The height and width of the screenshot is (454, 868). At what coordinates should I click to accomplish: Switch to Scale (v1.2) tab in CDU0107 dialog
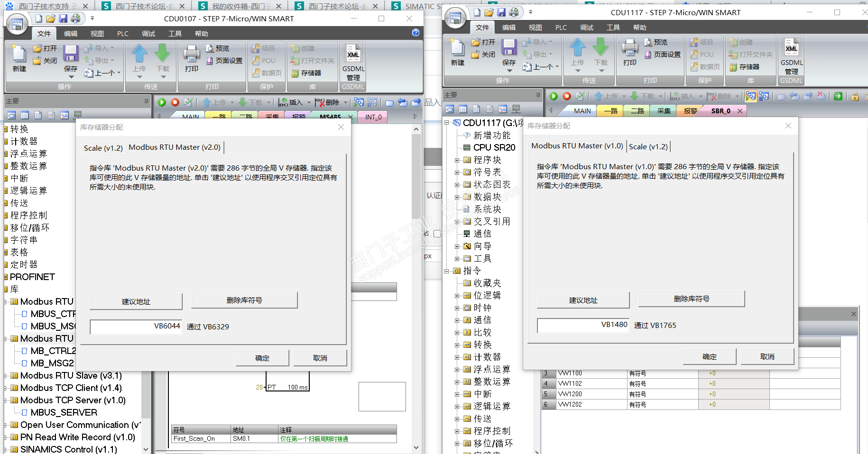103,148
